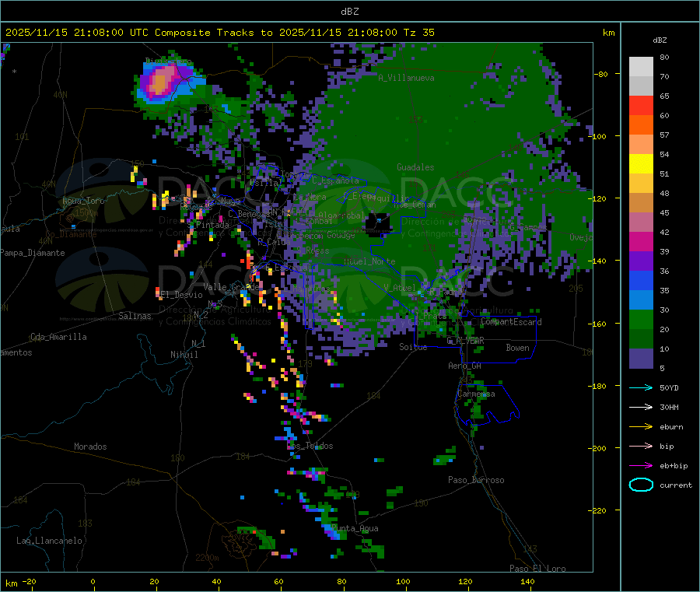Select the green 20-30 dBZ color band
Image resolution: width=700 pixels, height=592 pixels.
click(641, 320)
